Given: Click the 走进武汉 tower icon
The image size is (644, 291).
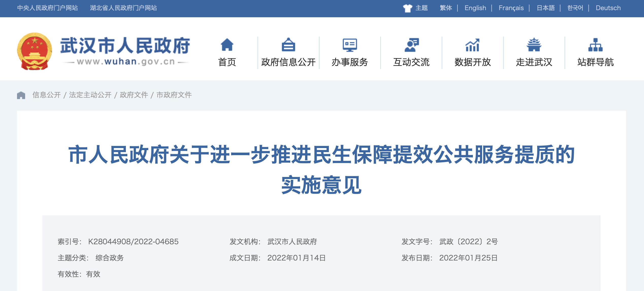Looking at the screenshot, I should pos(534,45).
